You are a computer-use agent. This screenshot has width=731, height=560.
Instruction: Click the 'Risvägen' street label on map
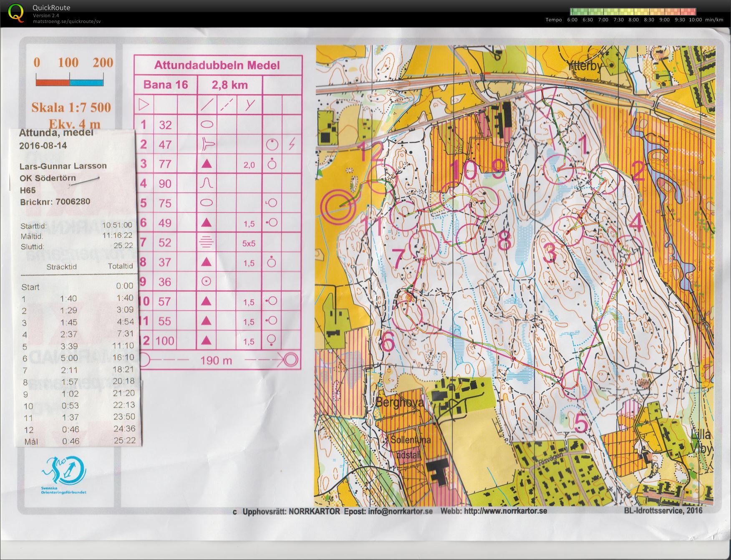(x=550, y=459)
